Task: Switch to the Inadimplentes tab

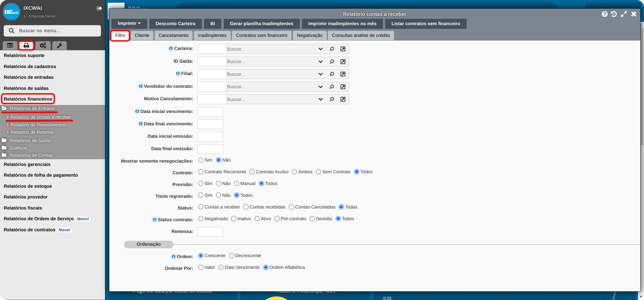Action: click(212, 36)
